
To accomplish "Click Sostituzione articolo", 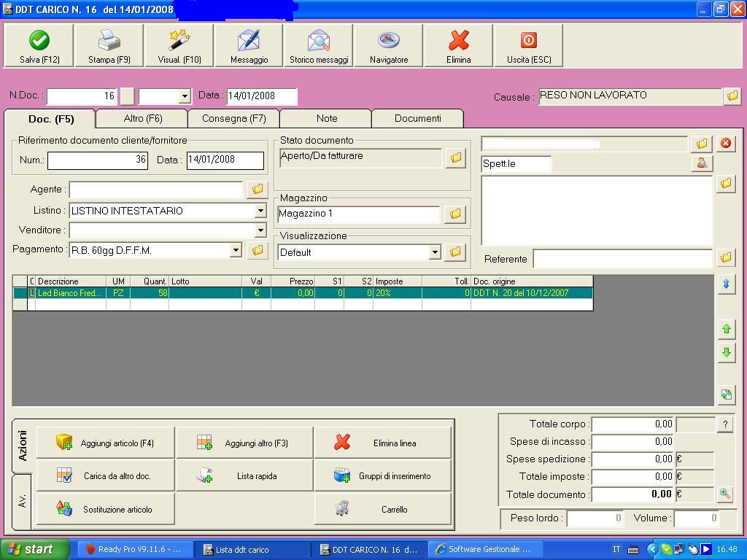I will point(105,509).
